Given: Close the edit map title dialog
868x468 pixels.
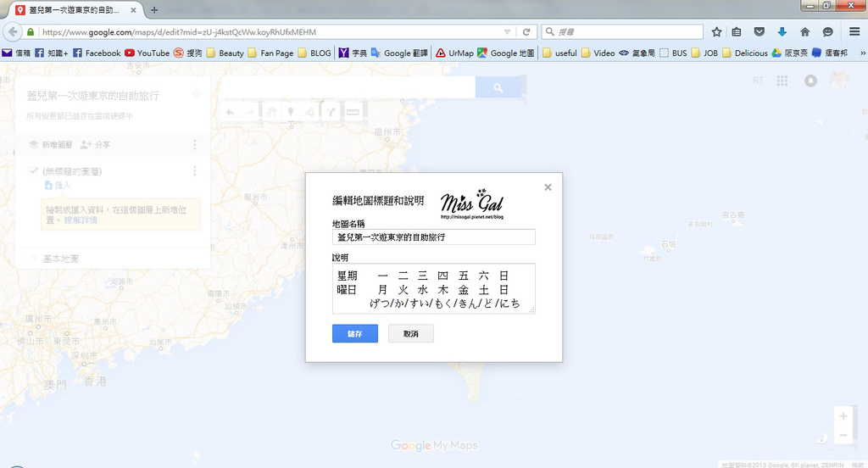Looking at the screenshot, I should 548,187.
